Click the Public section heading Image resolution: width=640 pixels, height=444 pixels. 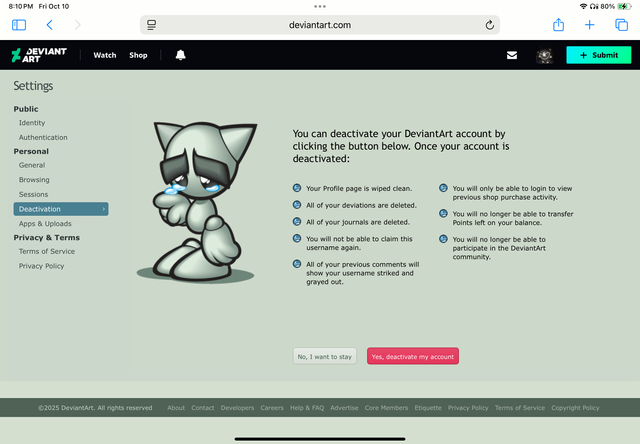(x=26, y=109)
